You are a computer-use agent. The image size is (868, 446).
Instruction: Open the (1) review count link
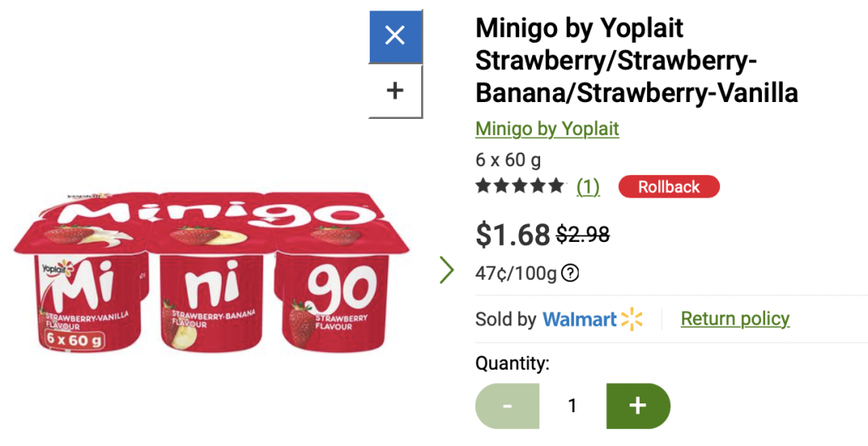click(x=588, y=187)
